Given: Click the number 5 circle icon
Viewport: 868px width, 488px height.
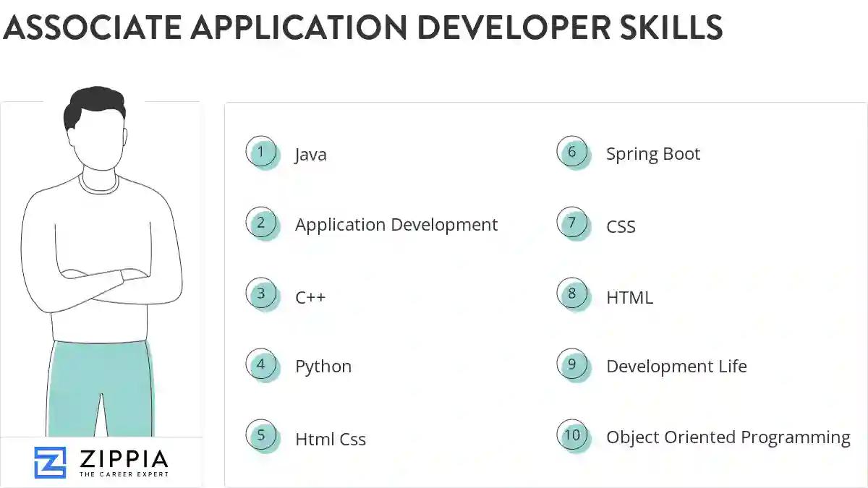Looking at the screenshot, I should pyautogui.click(x=261, y=436).
